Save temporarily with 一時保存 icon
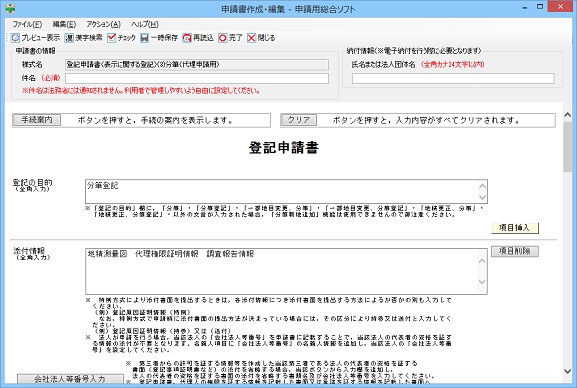 tap(144, 38)
